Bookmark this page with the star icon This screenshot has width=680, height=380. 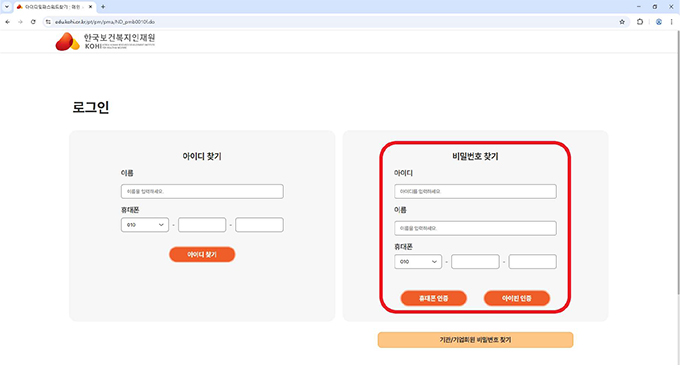point(622,22)
